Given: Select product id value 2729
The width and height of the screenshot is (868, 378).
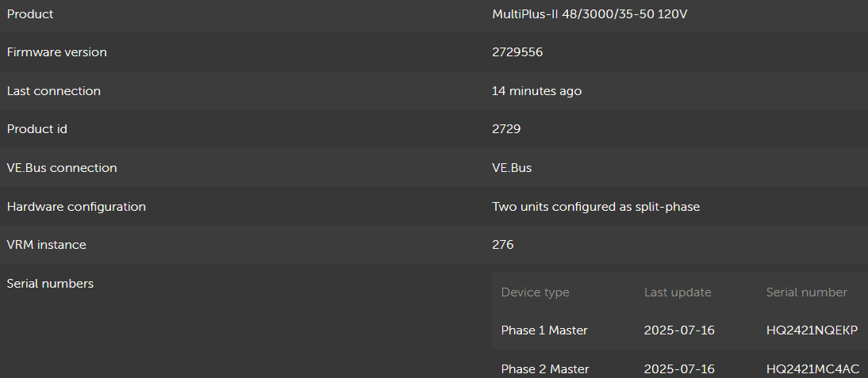Looking at the screenshot, I should (506, 129).
